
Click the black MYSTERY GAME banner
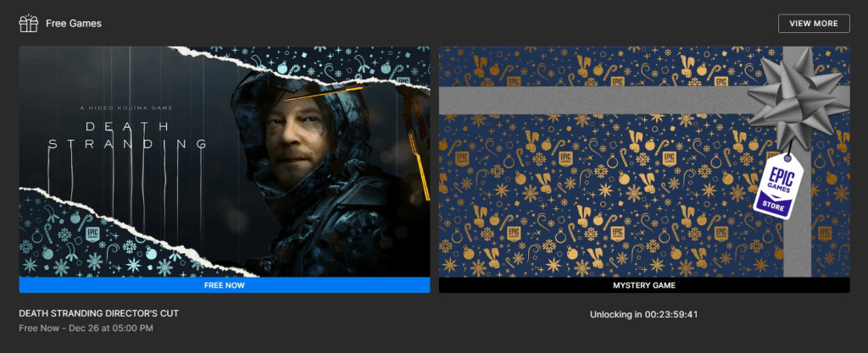coord(643,285)
